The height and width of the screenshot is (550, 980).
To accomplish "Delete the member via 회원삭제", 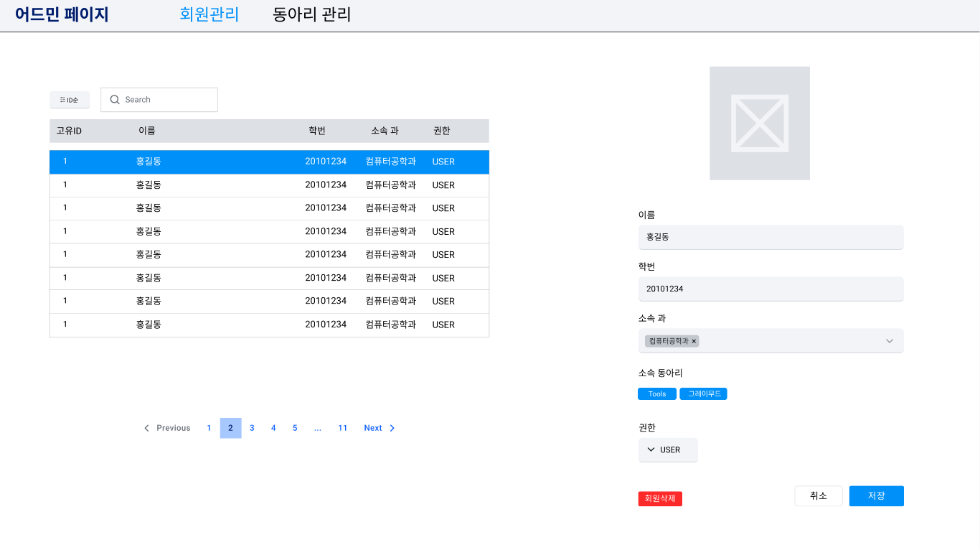I will [x=660, y=498].
